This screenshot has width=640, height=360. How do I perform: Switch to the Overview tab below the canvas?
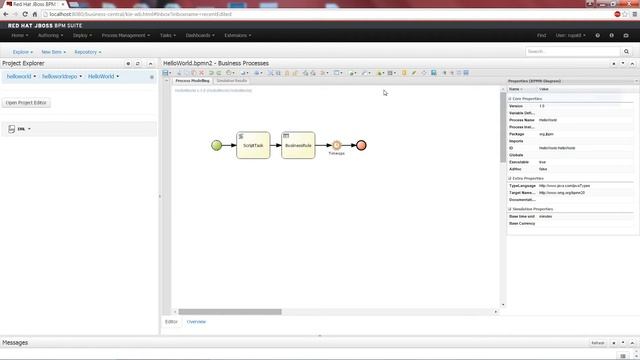(196, 322)
